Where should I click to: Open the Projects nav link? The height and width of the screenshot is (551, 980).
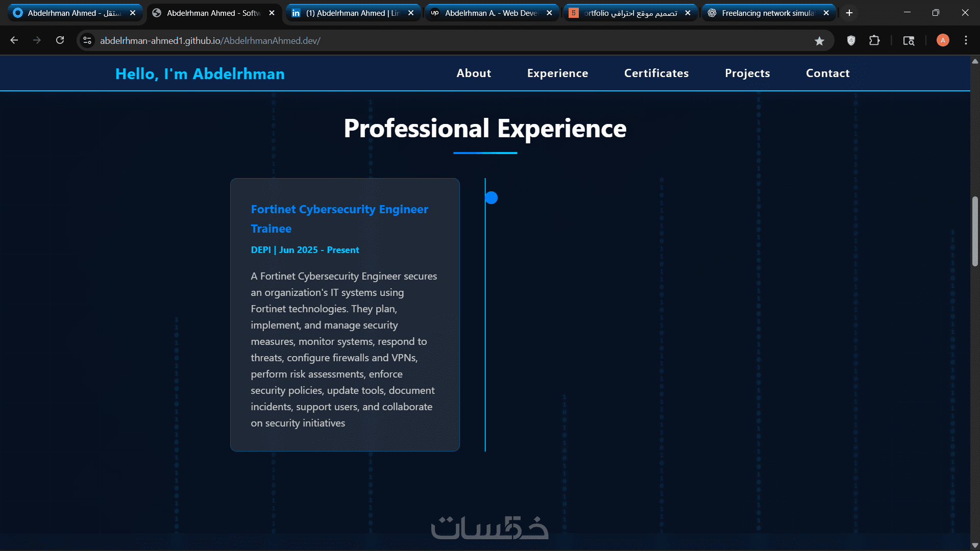point(747,73)
